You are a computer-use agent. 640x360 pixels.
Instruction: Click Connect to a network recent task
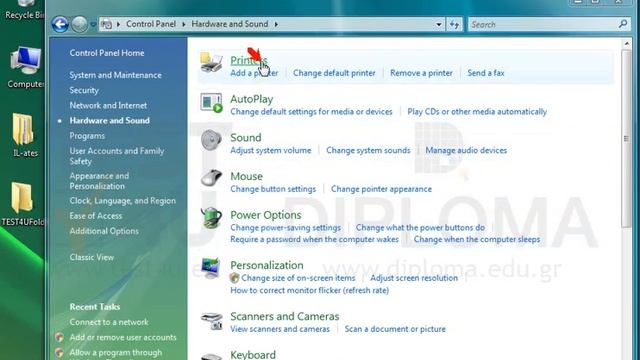click(109, 322)
